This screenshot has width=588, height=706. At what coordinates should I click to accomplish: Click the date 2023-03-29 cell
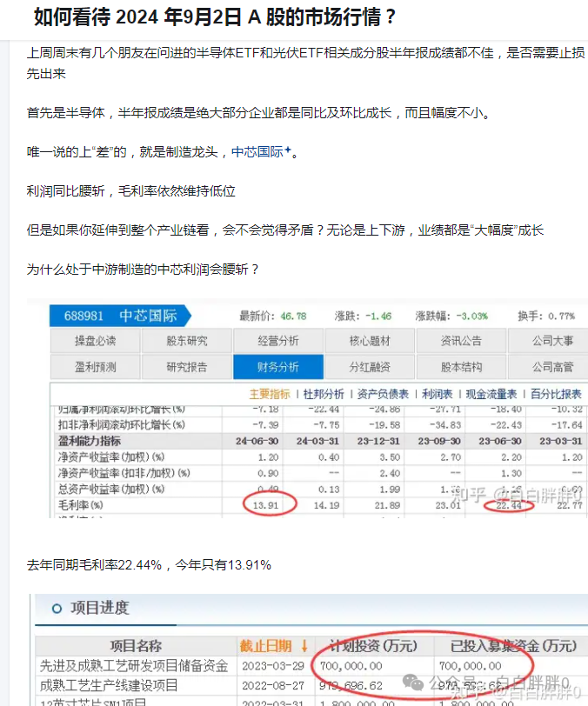tap(273, 665)
